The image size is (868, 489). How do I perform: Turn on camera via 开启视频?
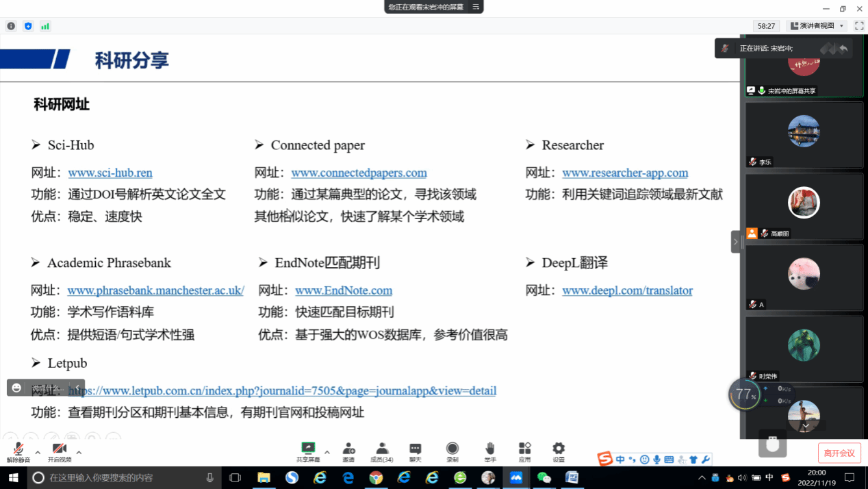coord(60,452)
